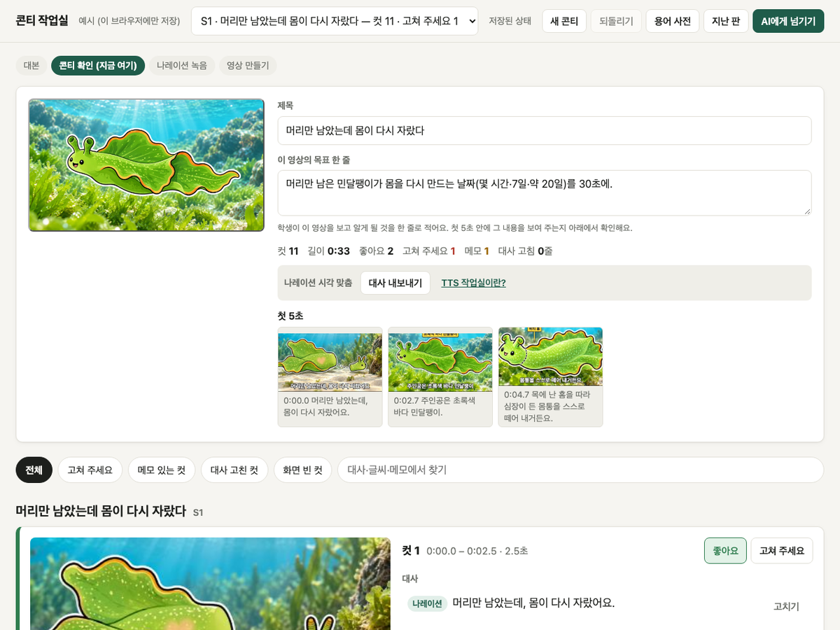Click the 고쳐 주세요 1 count in stats

coord(428,251)
